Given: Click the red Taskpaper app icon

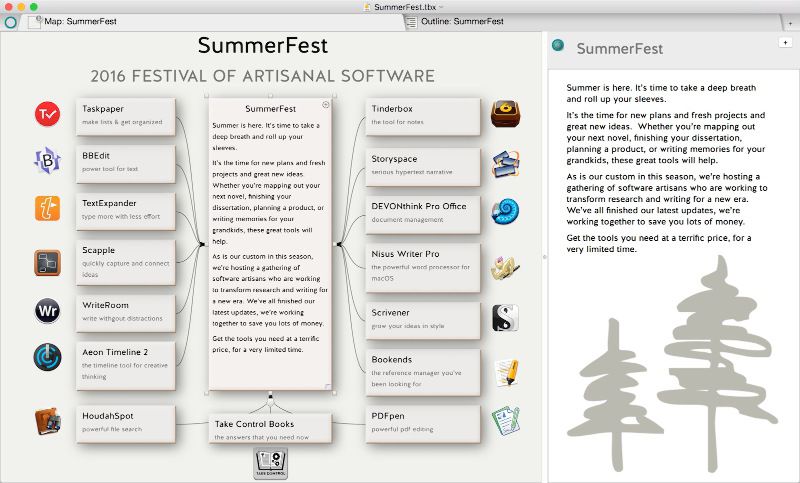Looking at the screenshot, I should [x=46, y=114].
